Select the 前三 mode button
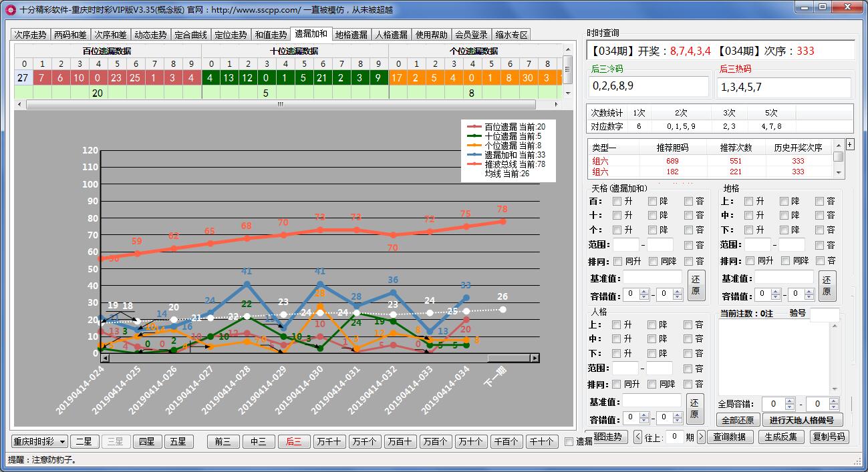Image resolution: width=868 pixels, height=472 pixels. (223, 441)
